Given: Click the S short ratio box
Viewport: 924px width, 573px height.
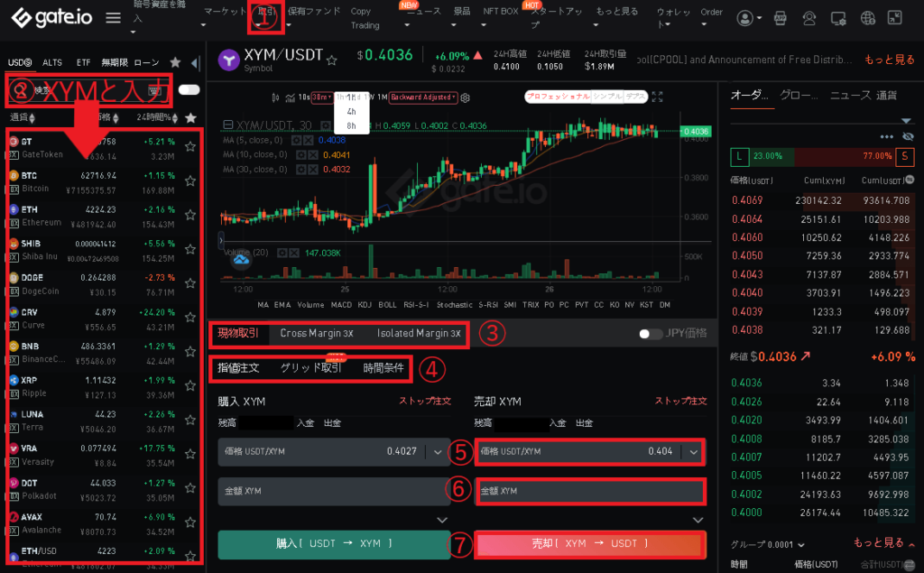Looking at the screenshot, I should [905, 156].
